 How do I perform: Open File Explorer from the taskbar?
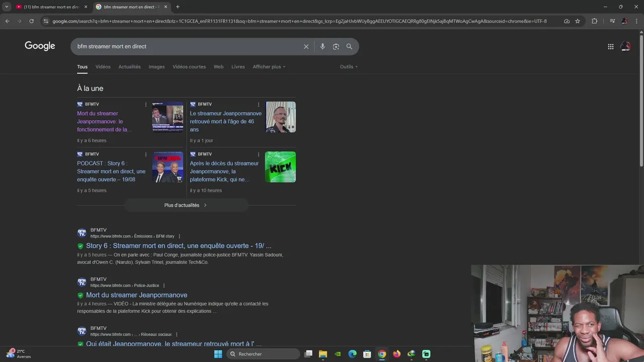[x=323, y=354]
